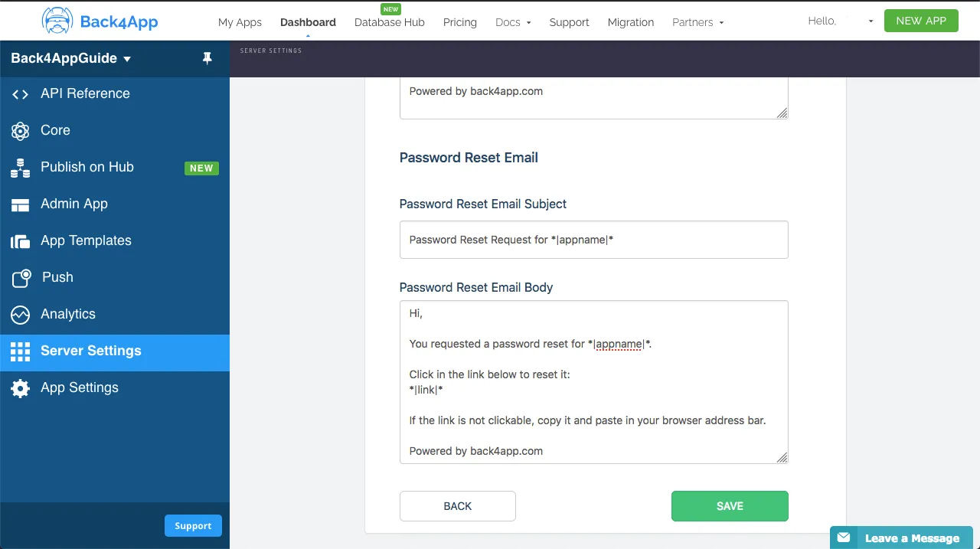Click the Analytics graph icon
The width and height of the screenshot is (980, 549).
[20, 314]
